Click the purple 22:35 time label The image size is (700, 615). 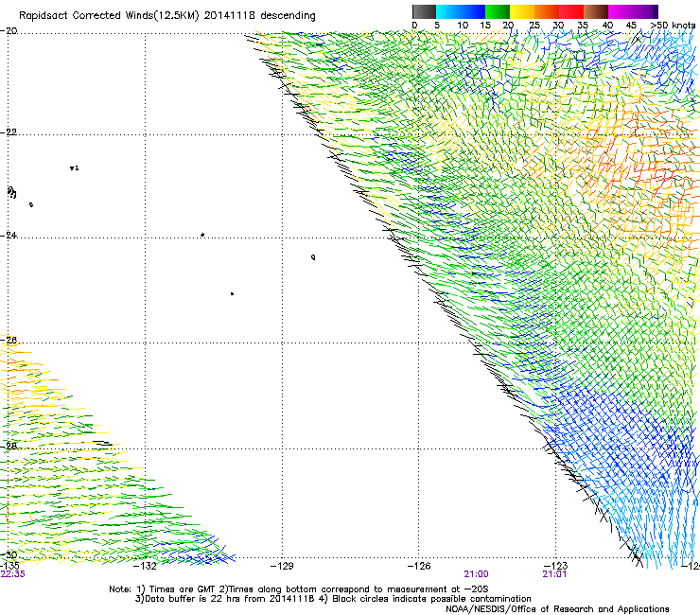12,574
